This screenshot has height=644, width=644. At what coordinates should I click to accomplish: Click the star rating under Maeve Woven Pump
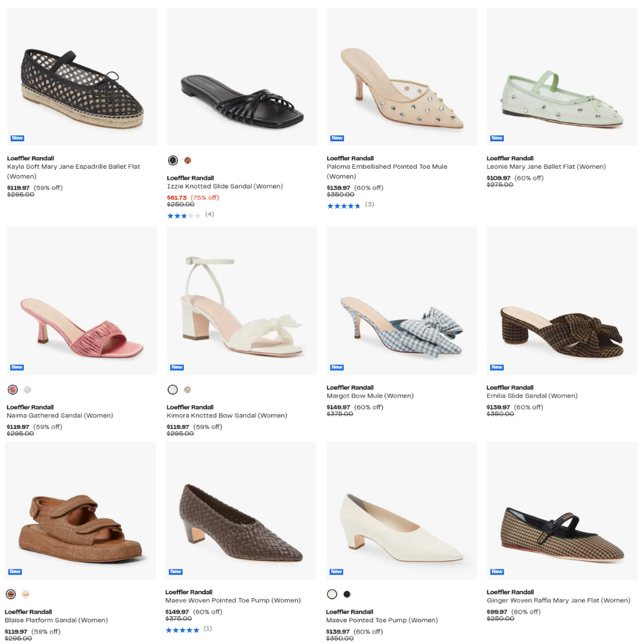tap(182, 630)
